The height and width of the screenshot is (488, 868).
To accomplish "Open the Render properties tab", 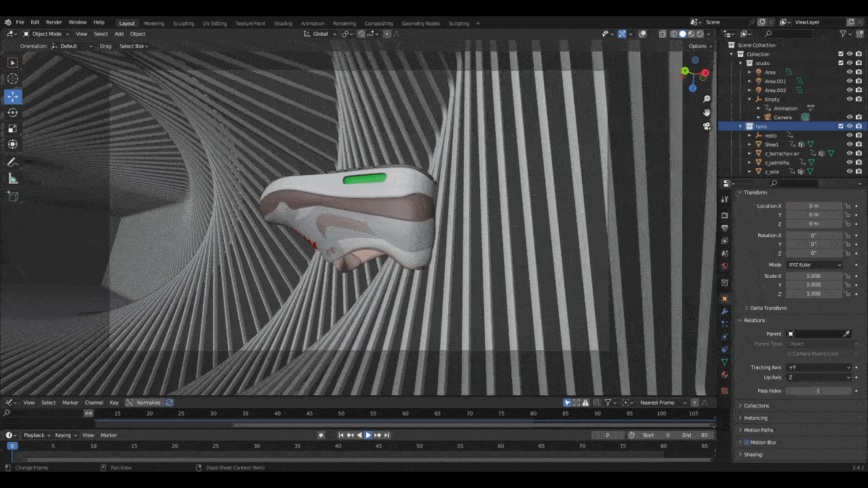I will click(x=724, y=215).
